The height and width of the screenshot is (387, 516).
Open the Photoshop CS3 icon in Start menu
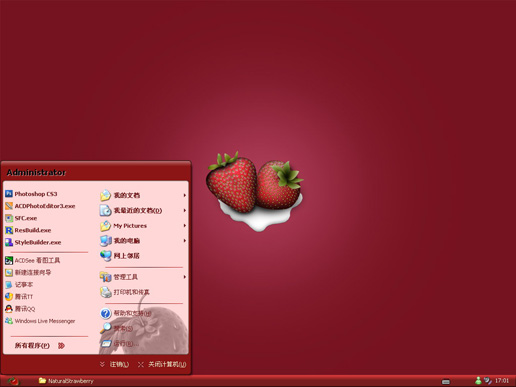coord(9,194)
